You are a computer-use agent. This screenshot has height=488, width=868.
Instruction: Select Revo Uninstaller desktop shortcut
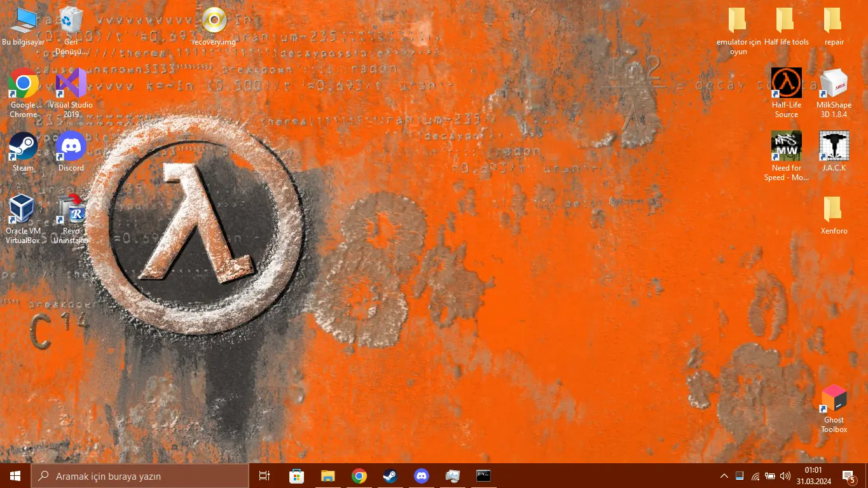coord(71,220)
